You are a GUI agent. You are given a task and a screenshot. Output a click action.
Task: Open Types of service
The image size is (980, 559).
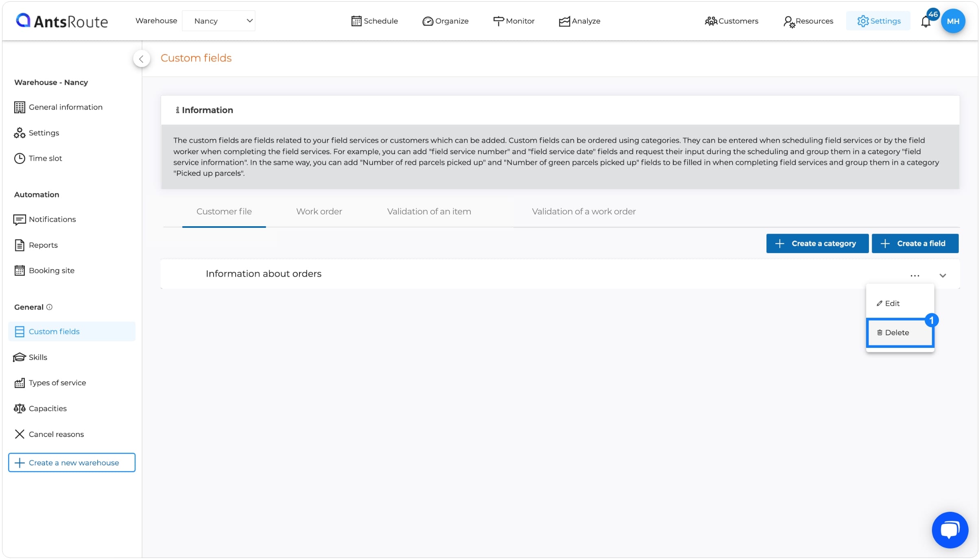coord(50,383)
